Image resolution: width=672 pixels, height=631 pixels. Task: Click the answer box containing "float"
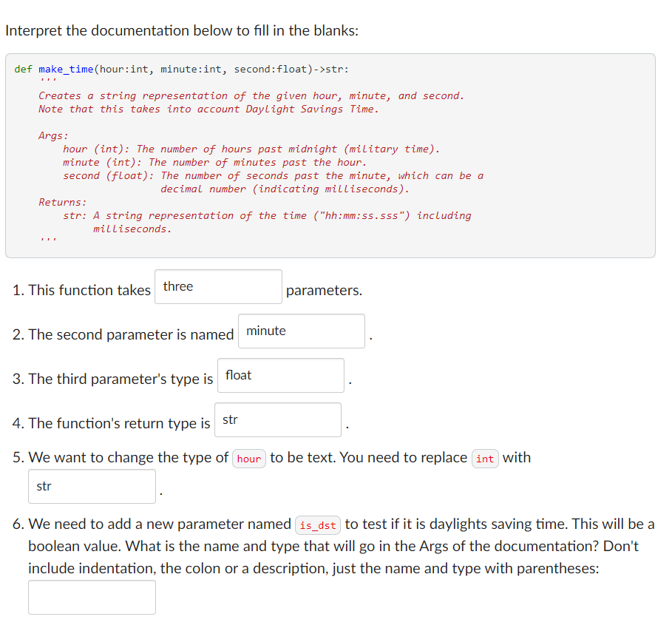(280, 375)
